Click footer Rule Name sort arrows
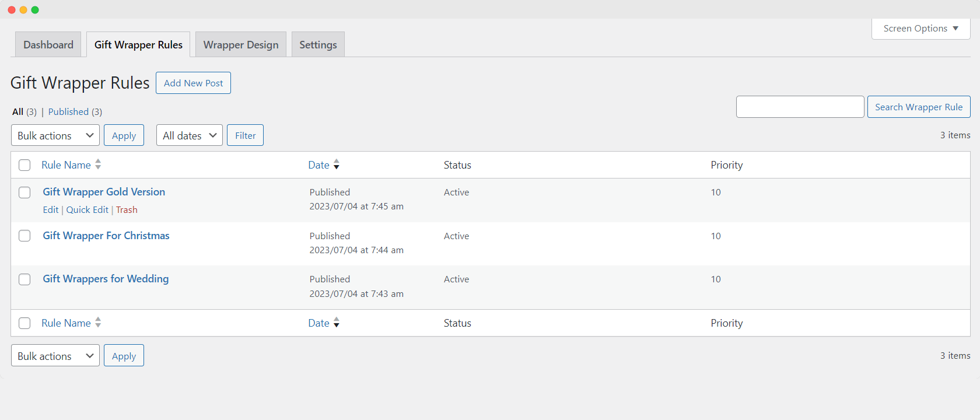 (98, 323)
